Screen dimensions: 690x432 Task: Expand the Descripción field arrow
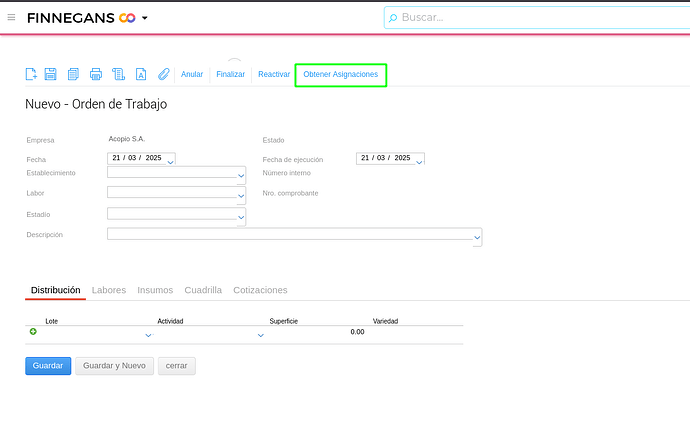pyautogui.click(x=477, y=240)
